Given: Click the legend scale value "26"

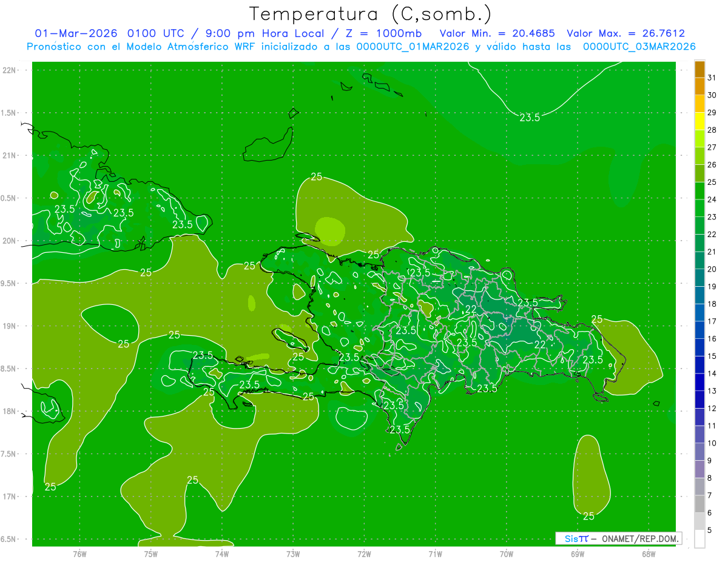Looking at the screenshot, I should pyautogui.click(x=712, y=165).
